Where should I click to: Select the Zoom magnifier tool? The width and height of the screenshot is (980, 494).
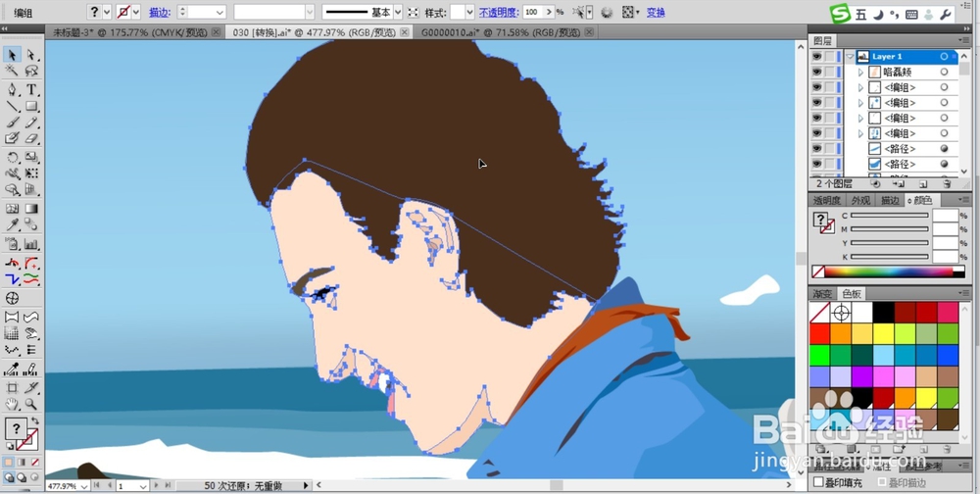click(31, 404)
